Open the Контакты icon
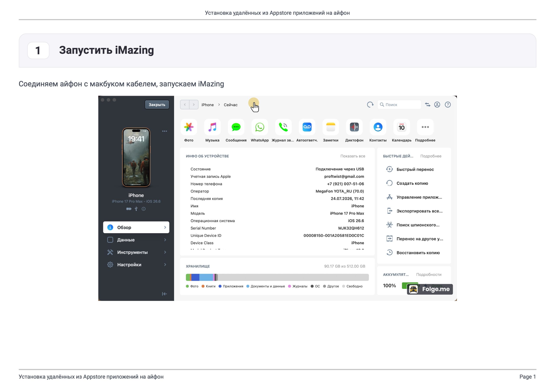The image size is (555, 392). [x=378, y=127]
